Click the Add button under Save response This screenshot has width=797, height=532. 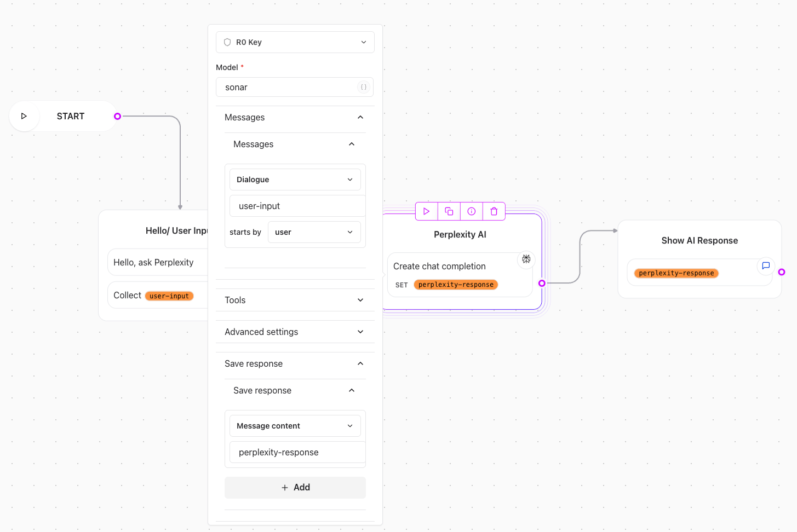295,488
